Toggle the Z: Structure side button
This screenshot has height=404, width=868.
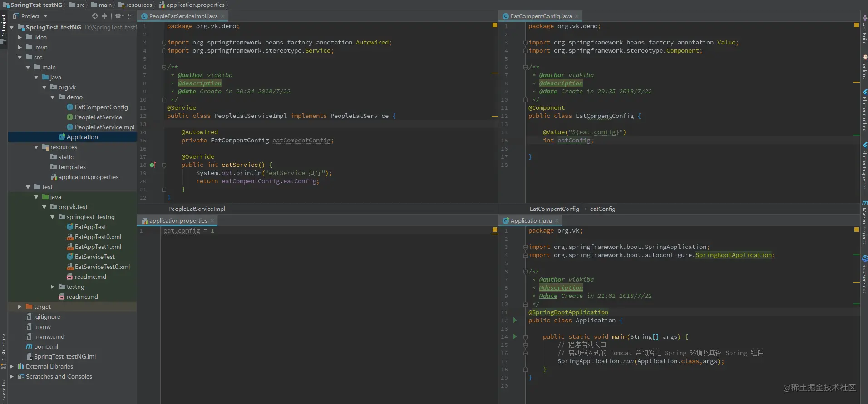click(x=4, y=351)
